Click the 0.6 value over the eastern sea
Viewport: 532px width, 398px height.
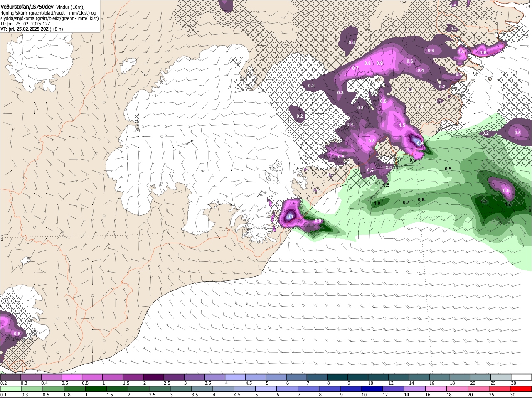506,190
